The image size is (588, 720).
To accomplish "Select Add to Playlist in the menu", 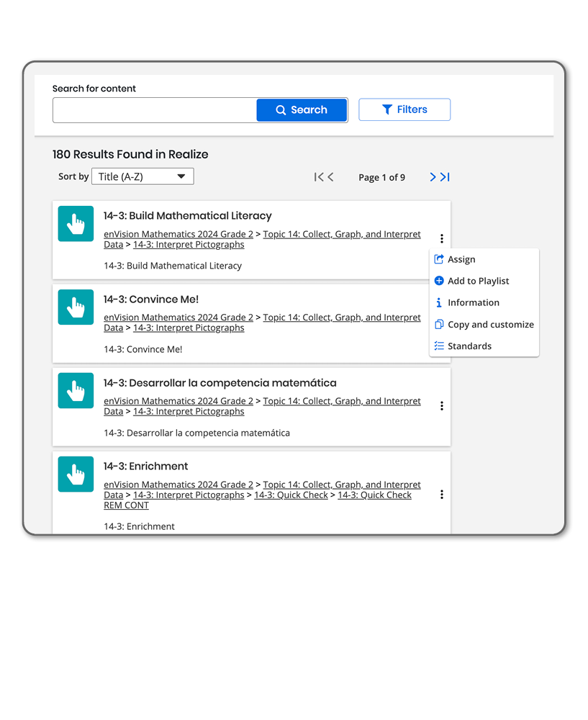I will click(x=478, y=282).
